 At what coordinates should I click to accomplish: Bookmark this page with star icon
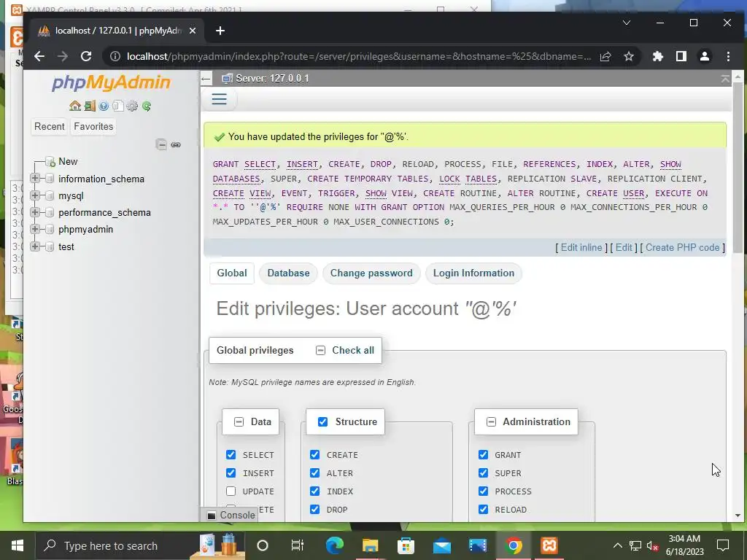629,56
